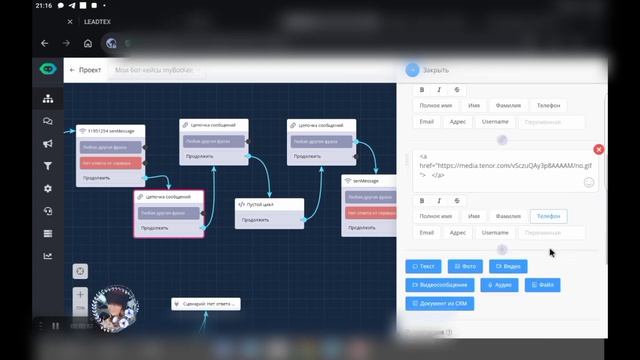640x360 pixels.
Task: Insert Полное имя from the upper variable row
Action: coord(436,106)
